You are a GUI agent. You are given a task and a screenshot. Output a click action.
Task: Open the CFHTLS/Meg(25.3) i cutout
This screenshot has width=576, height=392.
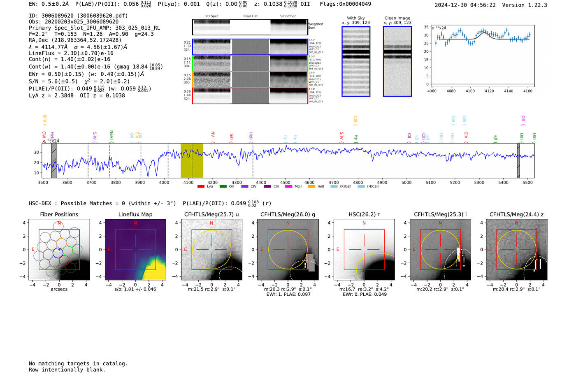pos(440,250)
